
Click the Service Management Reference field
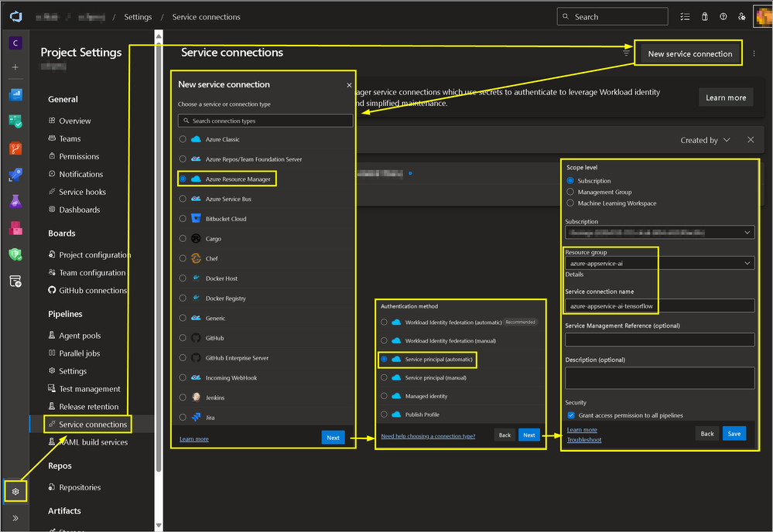(659, 340)
